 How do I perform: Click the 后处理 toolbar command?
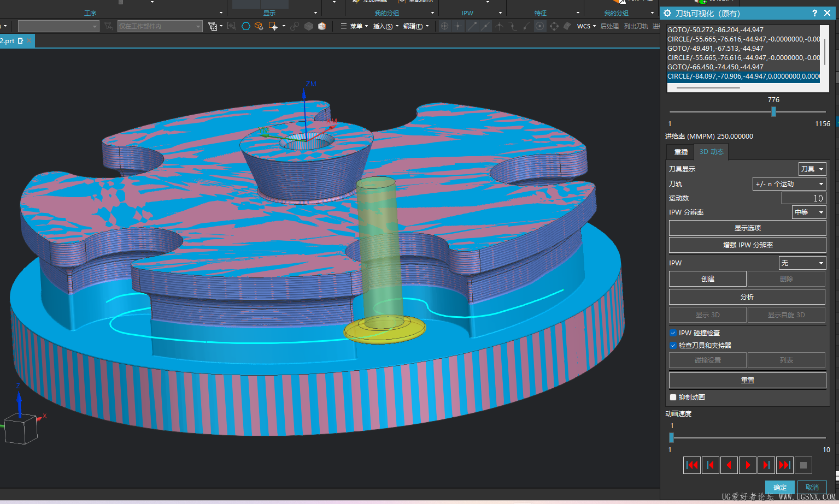click(x=609, y=26)
